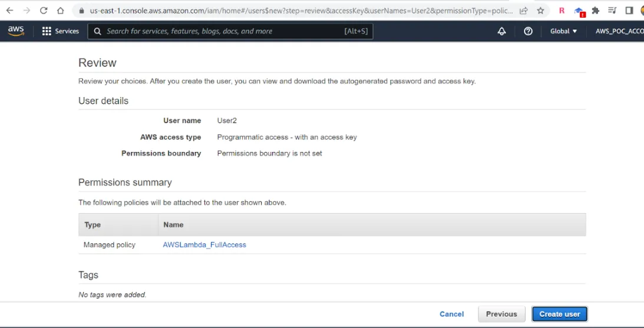Viewport: 644px width, 328px height.
Task: Click the AWS search field
Action: pyautogui.click(x=230, y=31)
